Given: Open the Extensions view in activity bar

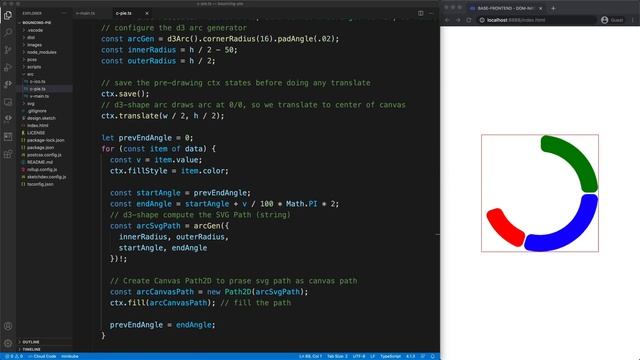Looking at the screenshot, I should [x=8, y=154].
